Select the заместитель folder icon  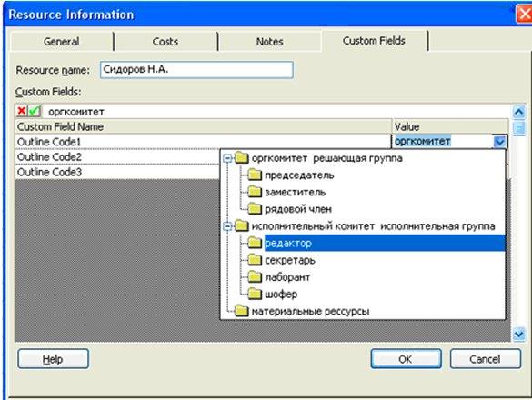[x=255, y=192]
